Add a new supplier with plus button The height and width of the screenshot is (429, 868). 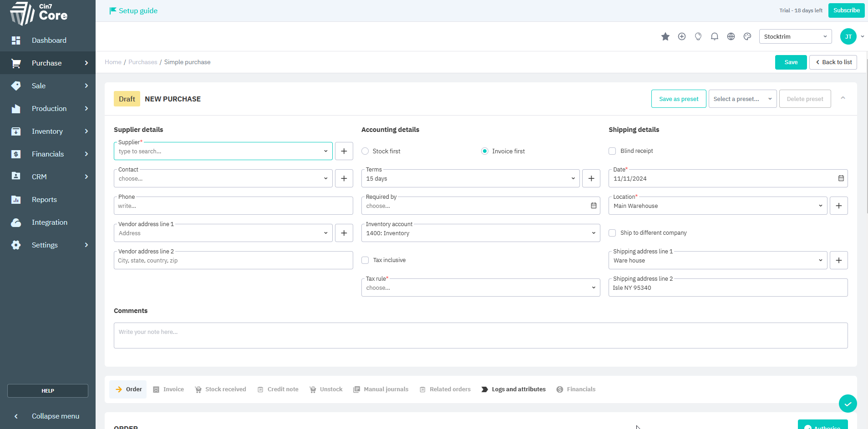click(x=344, y=151)
